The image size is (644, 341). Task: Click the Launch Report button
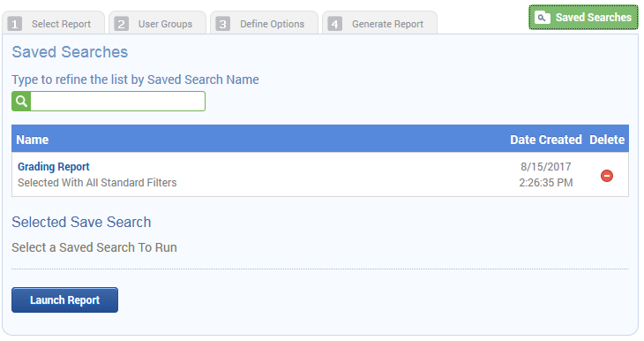[65, 299]
